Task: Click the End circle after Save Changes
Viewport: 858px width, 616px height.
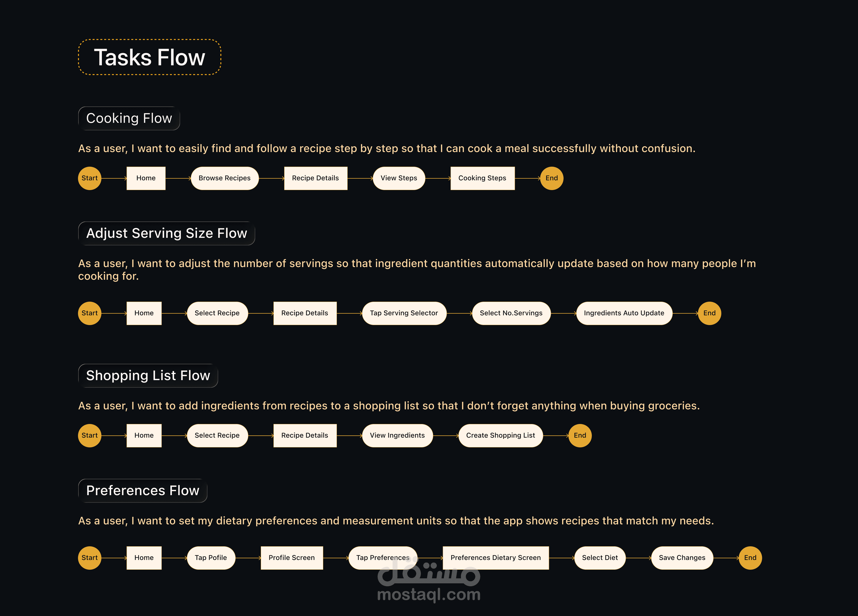Action: (x=750, y=558)
